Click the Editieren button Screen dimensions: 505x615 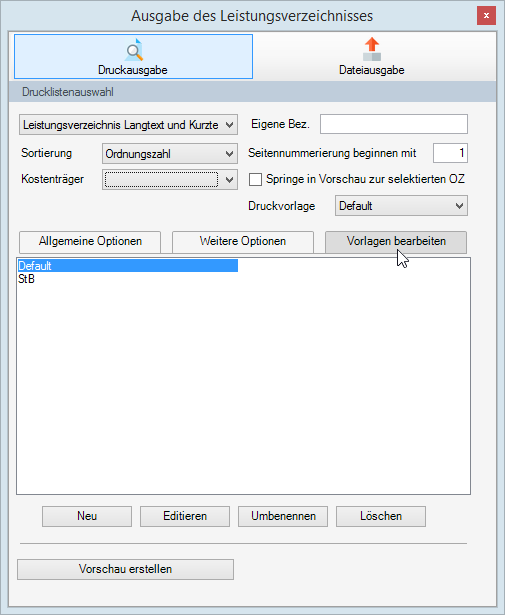click(185, 516)
